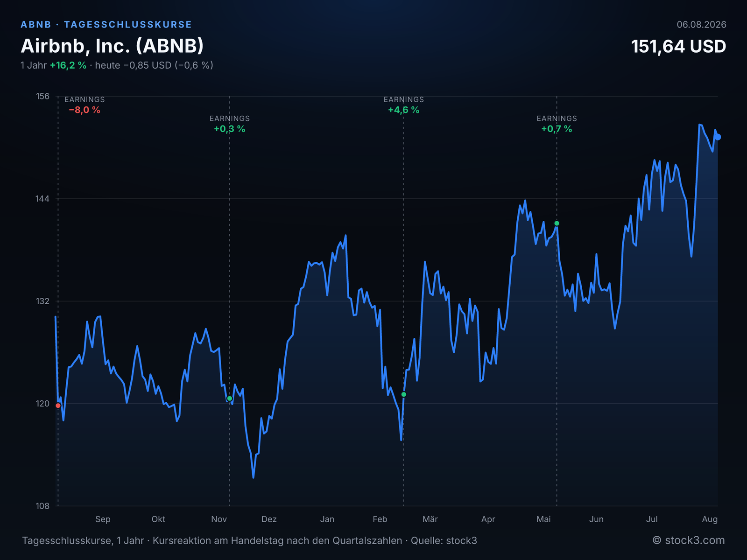Click the current price "151,64 USD"

click(678, 46)
